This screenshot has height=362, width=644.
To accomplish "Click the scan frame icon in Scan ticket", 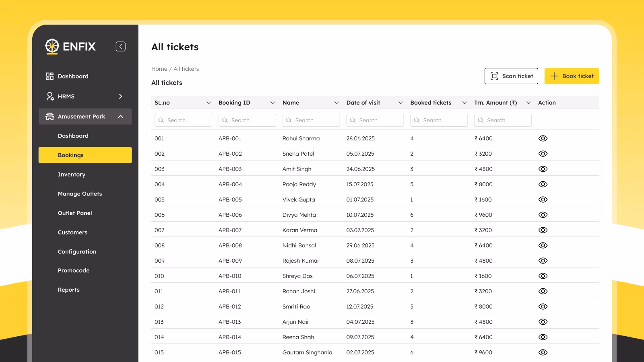I will (x=494, y=76).
